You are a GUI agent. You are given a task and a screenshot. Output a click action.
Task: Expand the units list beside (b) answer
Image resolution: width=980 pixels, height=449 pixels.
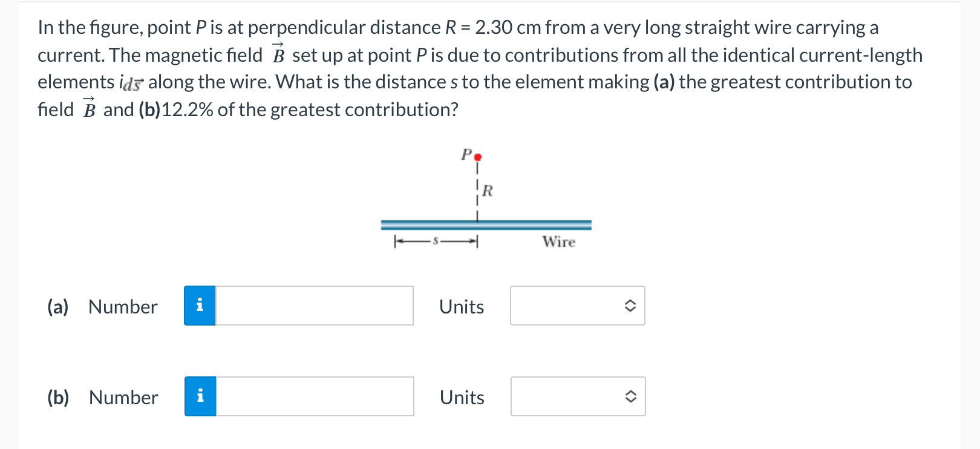577,396
